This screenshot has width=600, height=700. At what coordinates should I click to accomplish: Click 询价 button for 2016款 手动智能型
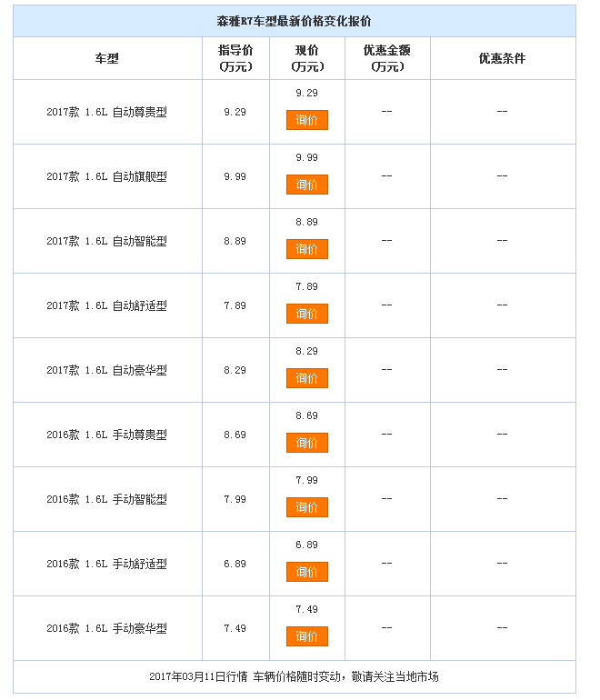(x=307, y=507)
